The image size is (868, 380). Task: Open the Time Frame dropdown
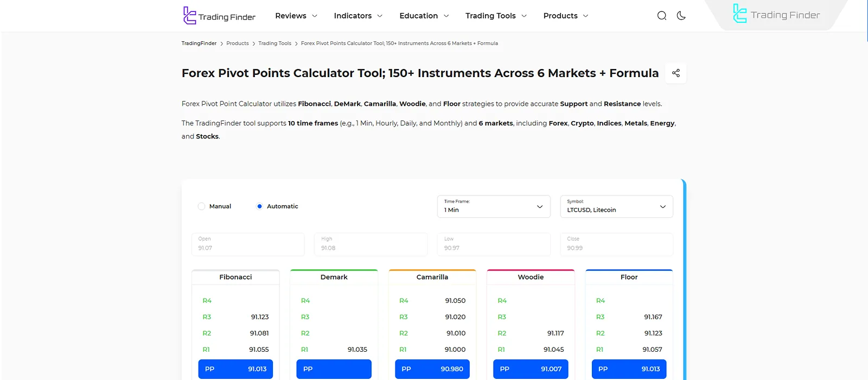494,206
